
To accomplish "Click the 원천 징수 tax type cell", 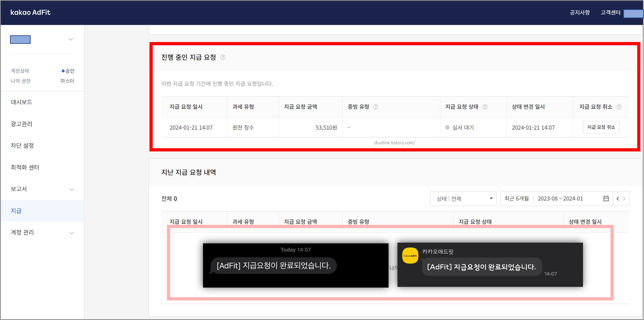I will tap(243, 128).
